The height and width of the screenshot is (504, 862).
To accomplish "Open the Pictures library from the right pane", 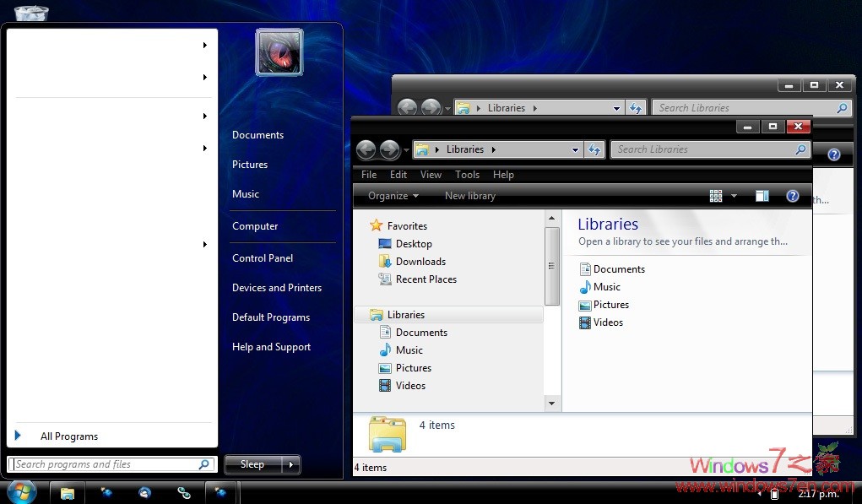I will (610, 304).
